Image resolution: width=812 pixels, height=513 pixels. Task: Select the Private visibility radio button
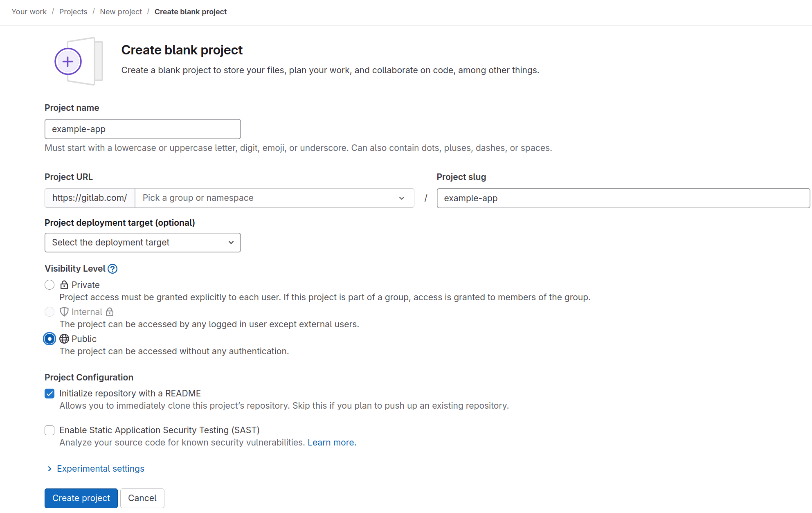49,285
